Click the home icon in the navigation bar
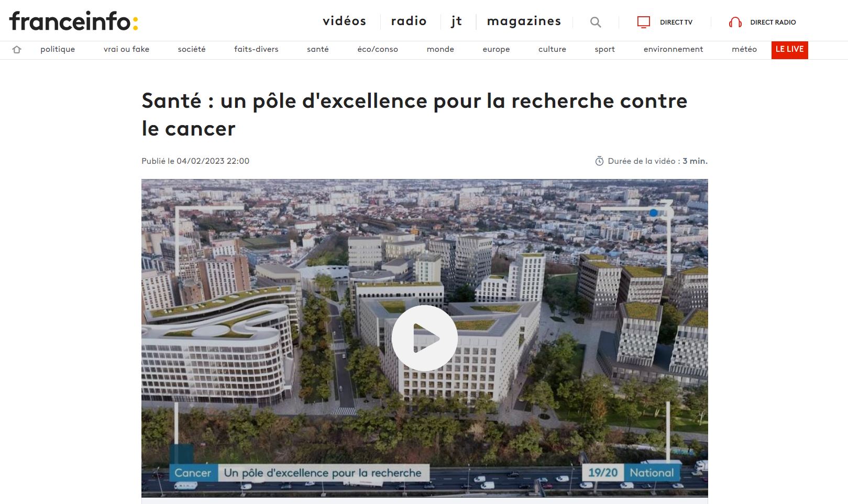Screen dimensions: 848x504 click(17, 50)
